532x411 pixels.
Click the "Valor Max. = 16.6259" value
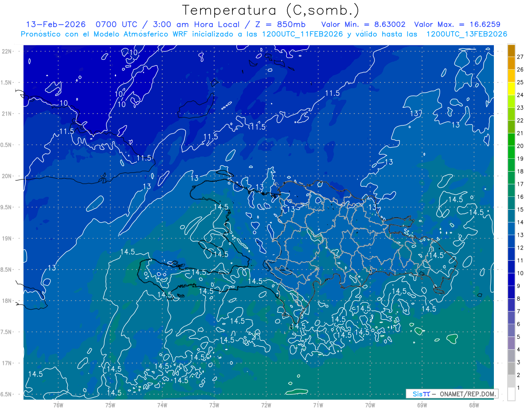(x=457, y=24)
